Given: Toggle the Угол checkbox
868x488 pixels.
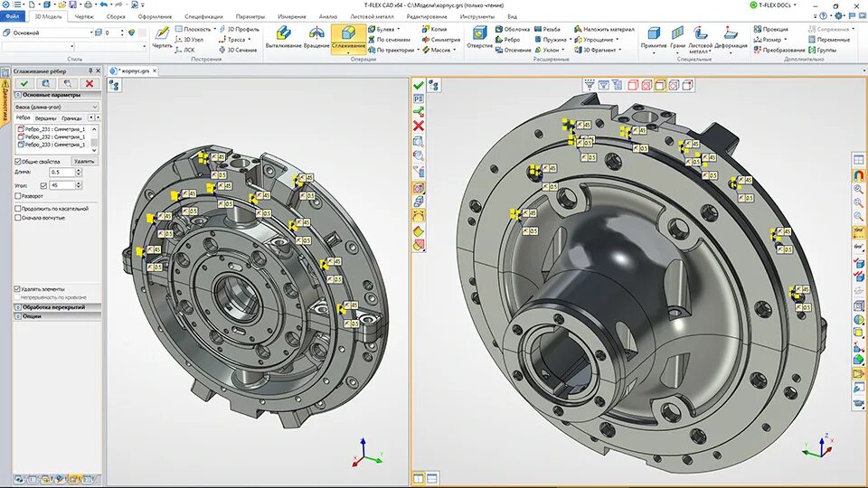Looking at the screenshot, I should click(43, 185).
